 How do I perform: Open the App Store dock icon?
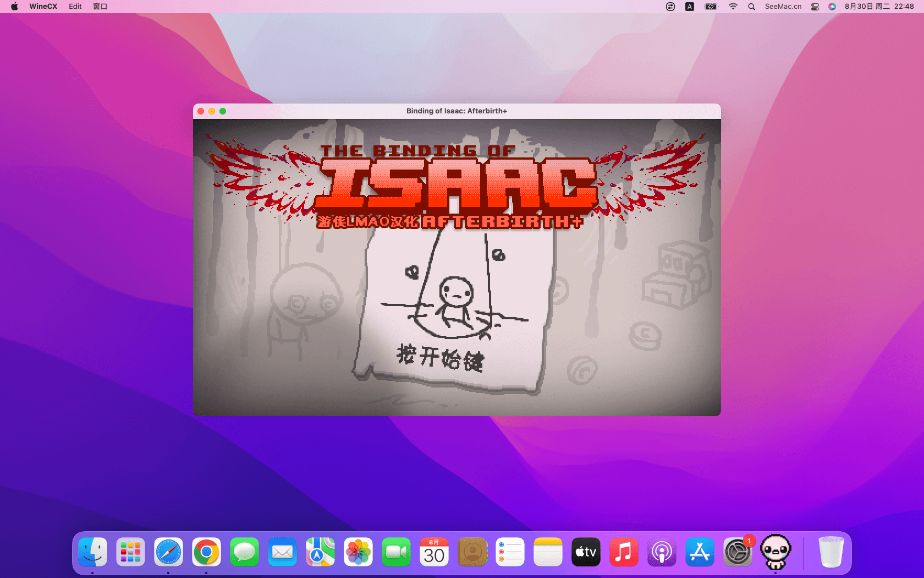pyautogui.click(x=700, y=552)
